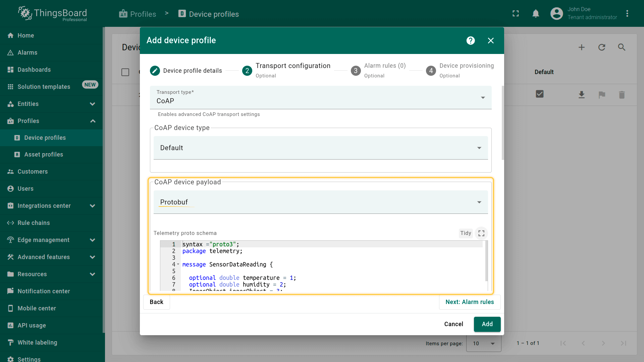Toggle the Default column checkbox
644x362 pixels.
540,94
